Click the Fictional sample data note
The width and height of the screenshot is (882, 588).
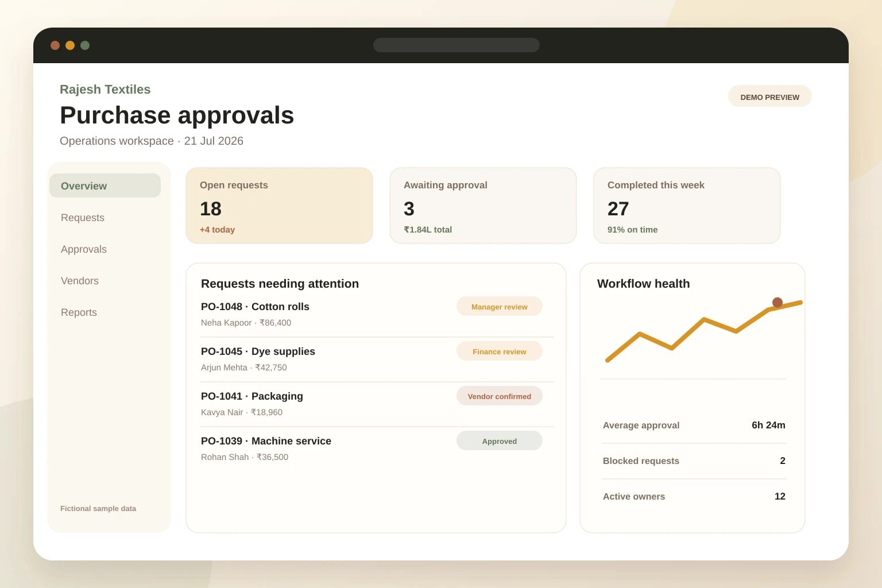pyautogui.click(x=98, y=509)
